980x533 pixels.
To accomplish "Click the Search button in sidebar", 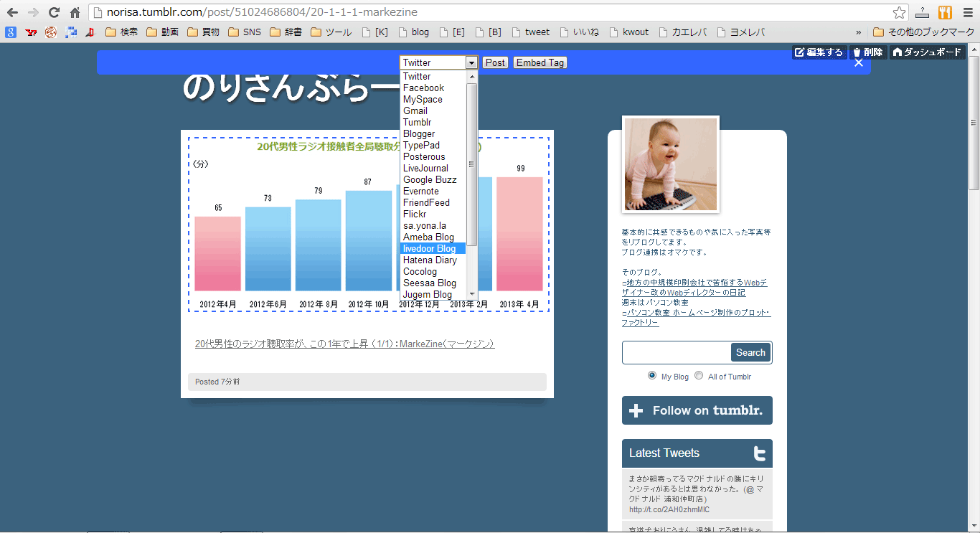I will tap(750, 352).
